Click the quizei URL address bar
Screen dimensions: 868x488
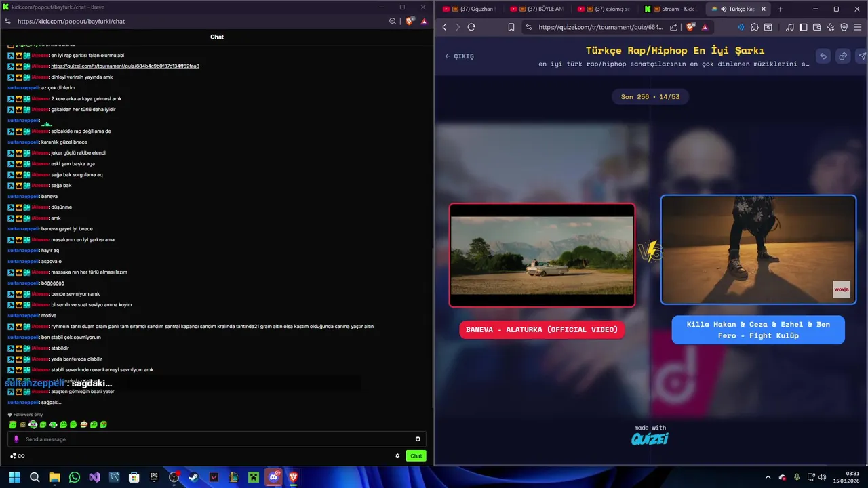pos(601,27)
